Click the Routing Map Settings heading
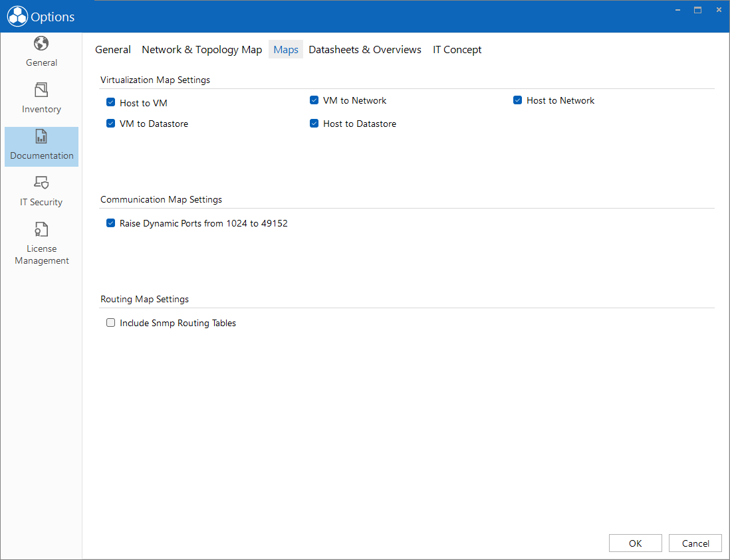This screenshot has height=560, width=730. (x=144, y=299)
